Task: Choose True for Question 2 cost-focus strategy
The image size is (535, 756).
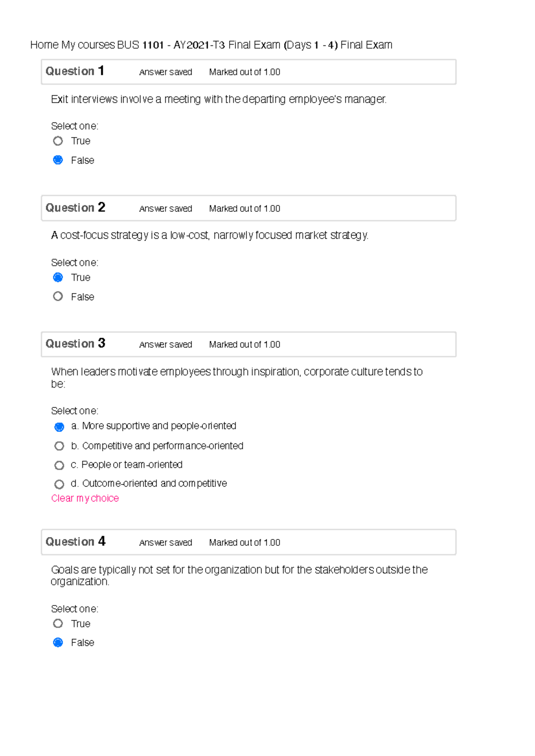Action: (58, 278)
